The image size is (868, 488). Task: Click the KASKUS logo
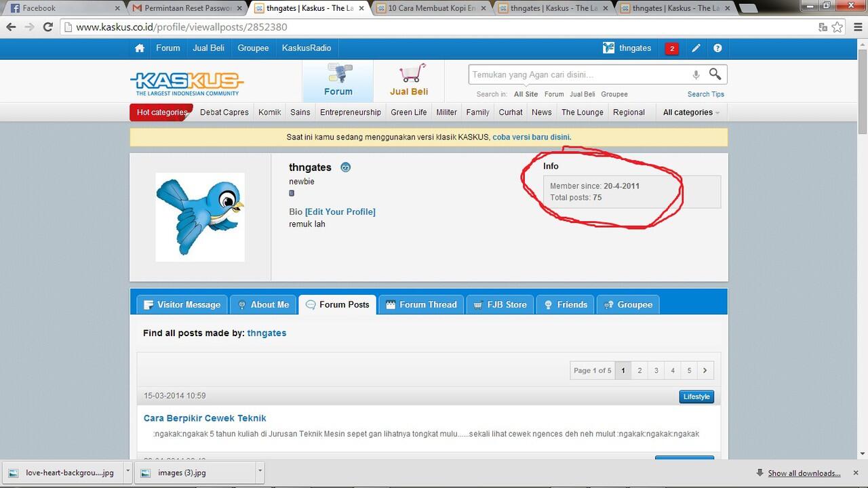pyautogui.click(x=187, y=84)
